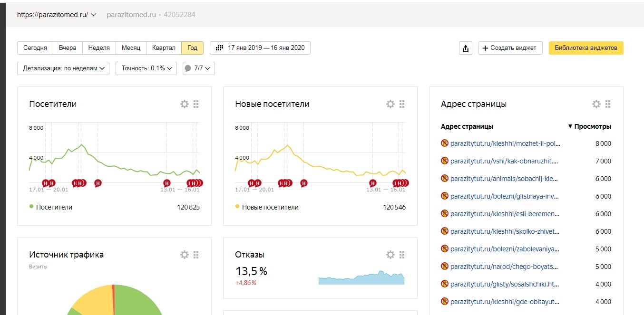Expand the Детализация: по неделям dropdown
The height and width of the screenshot is (315, 644).
tap(63, 68)
